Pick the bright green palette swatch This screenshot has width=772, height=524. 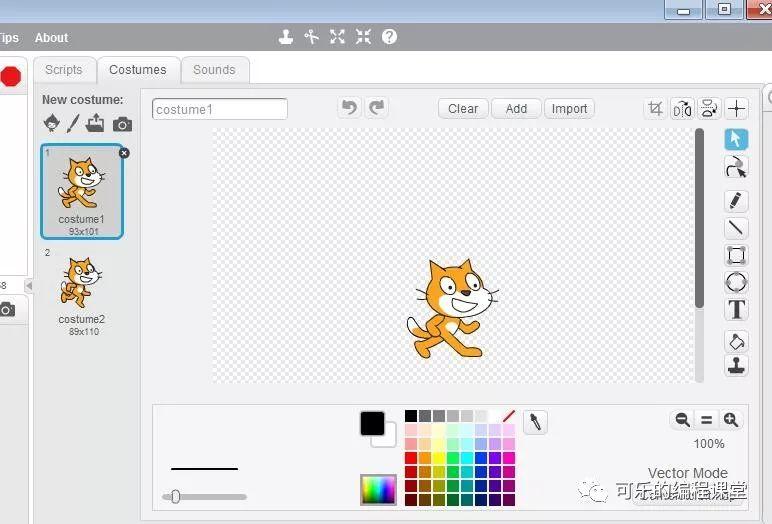453,458
